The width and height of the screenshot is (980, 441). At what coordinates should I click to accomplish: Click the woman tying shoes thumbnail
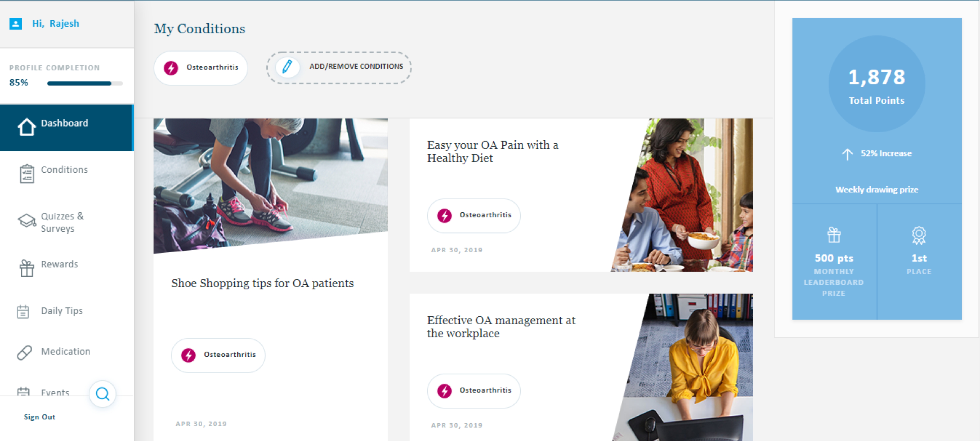(x=271, y=185)
